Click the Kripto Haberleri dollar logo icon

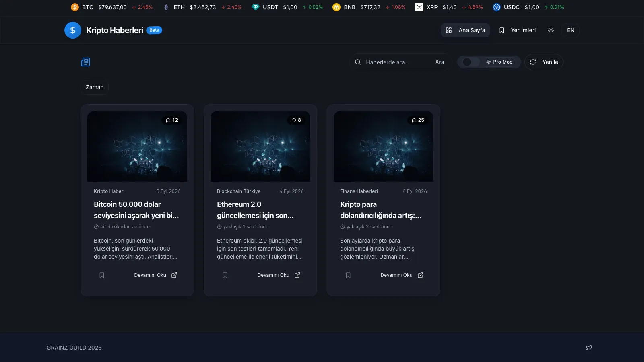pos(73,30)
